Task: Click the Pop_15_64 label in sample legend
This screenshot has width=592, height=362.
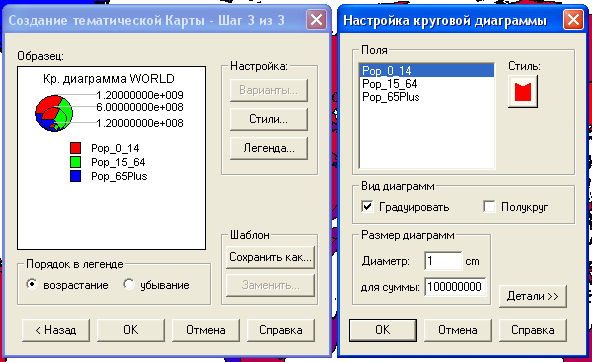Action: pos(118,162)
